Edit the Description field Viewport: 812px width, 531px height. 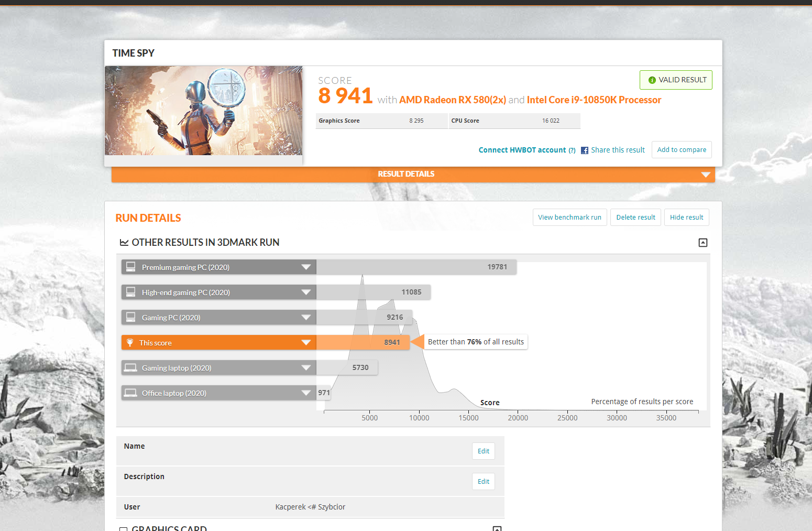pyautogui.click(x=484, y=482)
